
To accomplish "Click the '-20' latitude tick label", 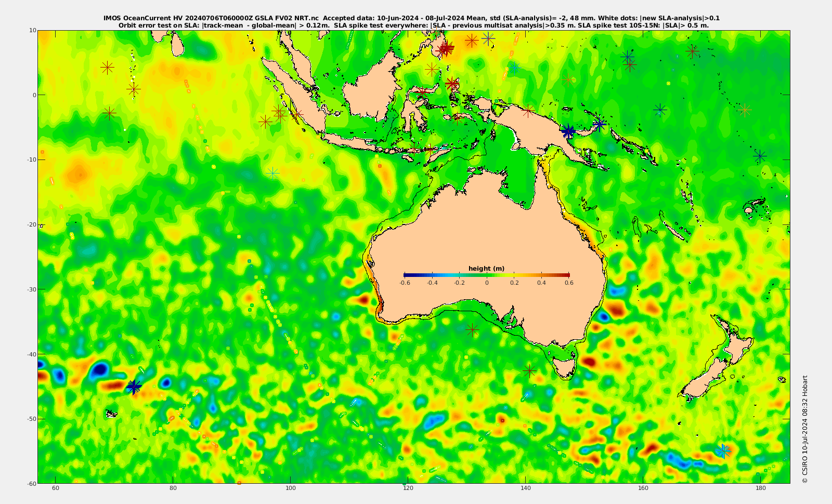I will click(31, 224).
